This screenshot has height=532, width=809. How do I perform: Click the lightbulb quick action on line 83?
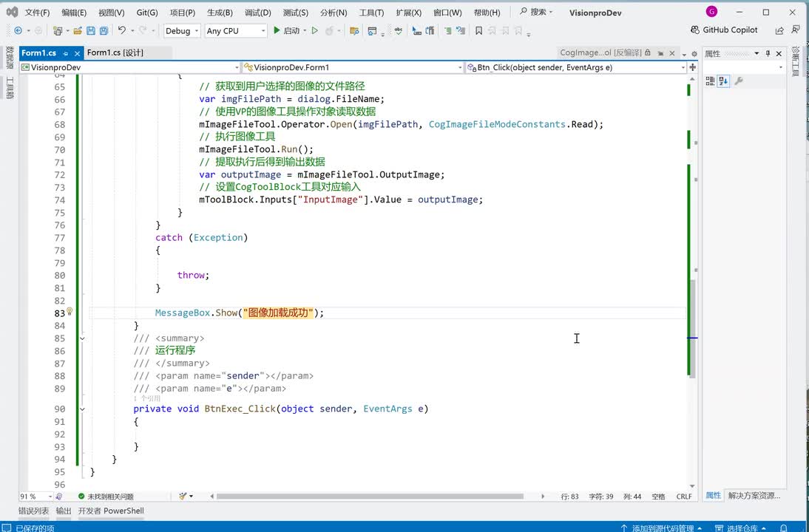(70, 313)
